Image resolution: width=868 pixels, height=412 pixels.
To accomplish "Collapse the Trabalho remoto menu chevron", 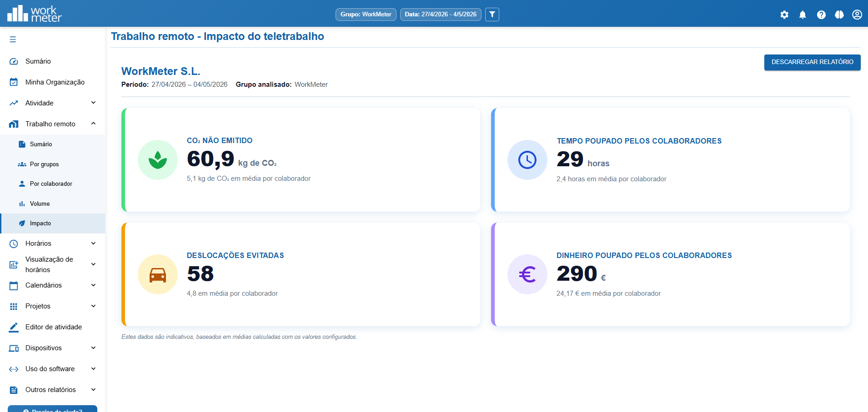I will click(93, 124).
